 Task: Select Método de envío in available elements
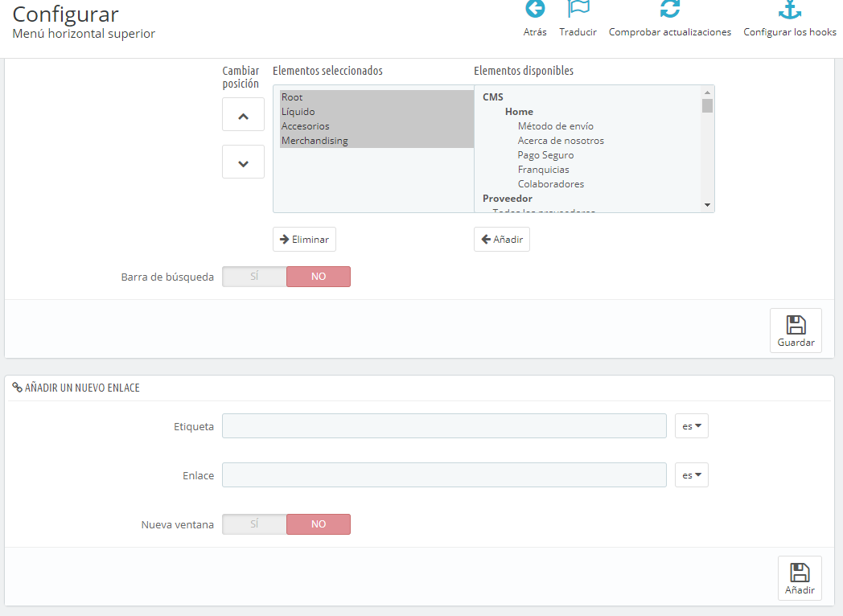[555, 126]
